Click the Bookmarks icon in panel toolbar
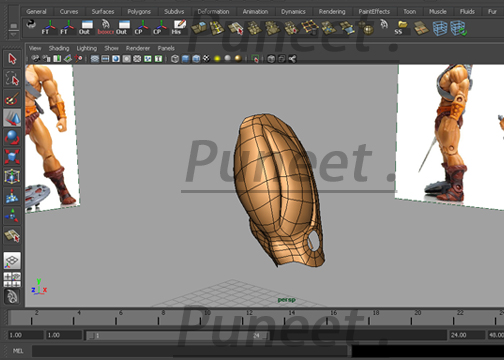 pyautogui.click(x=57, y=59)
